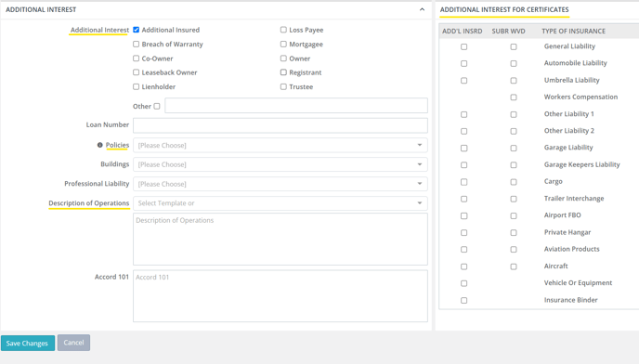639x364 pixels.
Task: Open the Policies dropdown
Action: tap(280, 145)
